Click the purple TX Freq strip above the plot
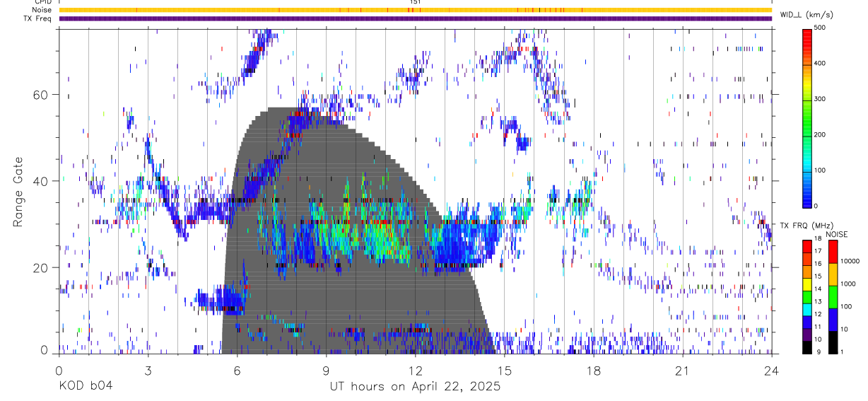 415,18
